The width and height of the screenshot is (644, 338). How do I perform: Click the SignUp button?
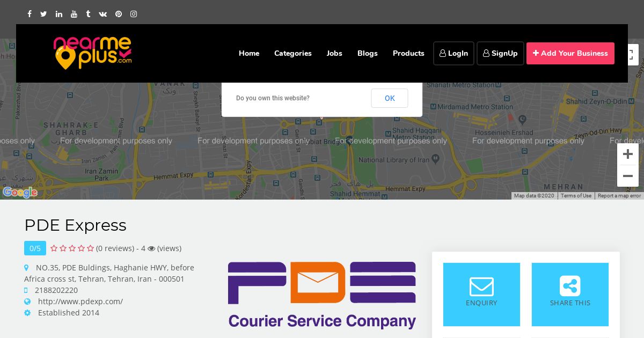[500, 53]
